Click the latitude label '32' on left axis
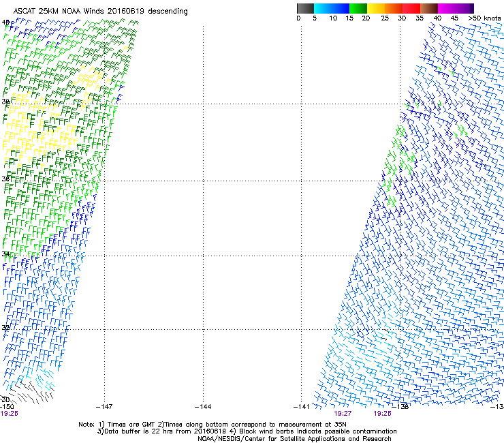 coord(5,328)
